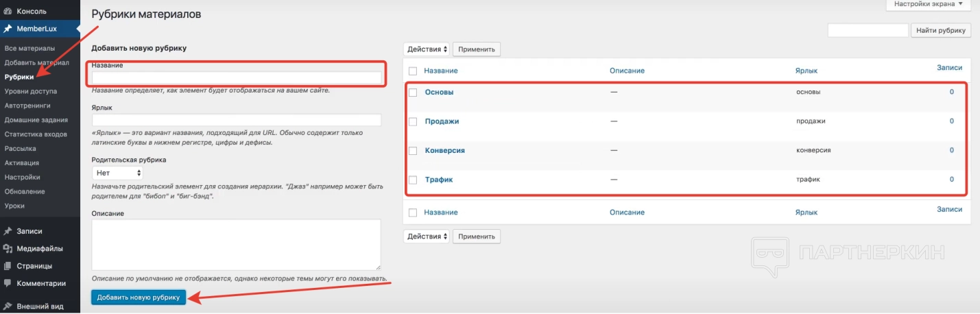Click the Найти рубрику search button
The height and width of the screenshot is (314, 980).
click(941, 30)
